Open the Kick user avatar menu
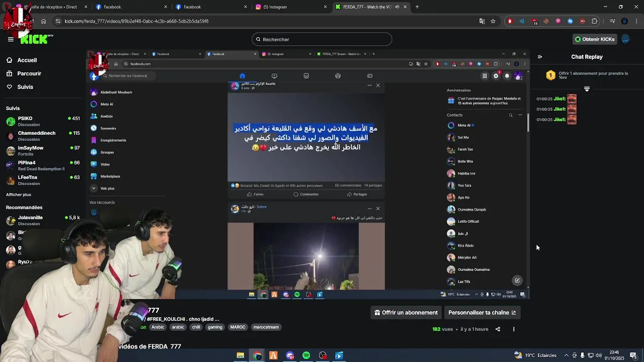The image size is (644, 362). [625, 39]
